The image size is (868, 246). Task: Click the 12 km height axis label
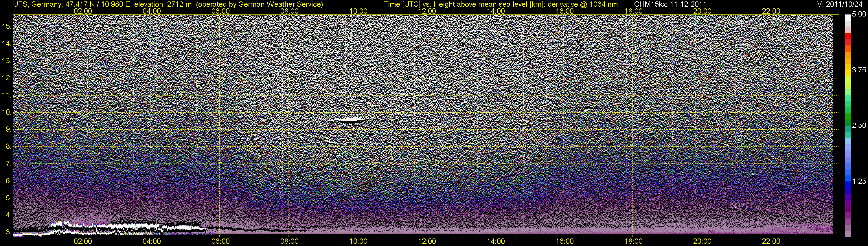[6, 78]
